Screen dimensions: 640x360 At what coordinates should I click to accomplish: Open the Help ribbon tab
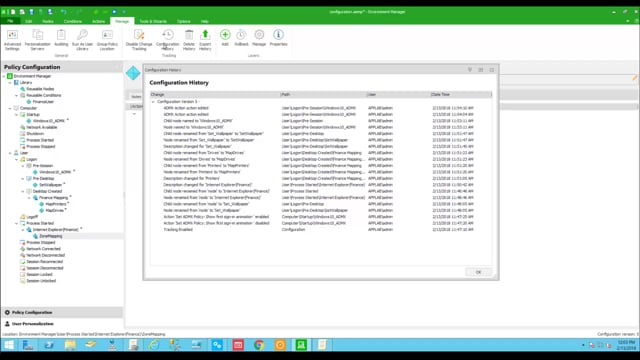(205, 21)
